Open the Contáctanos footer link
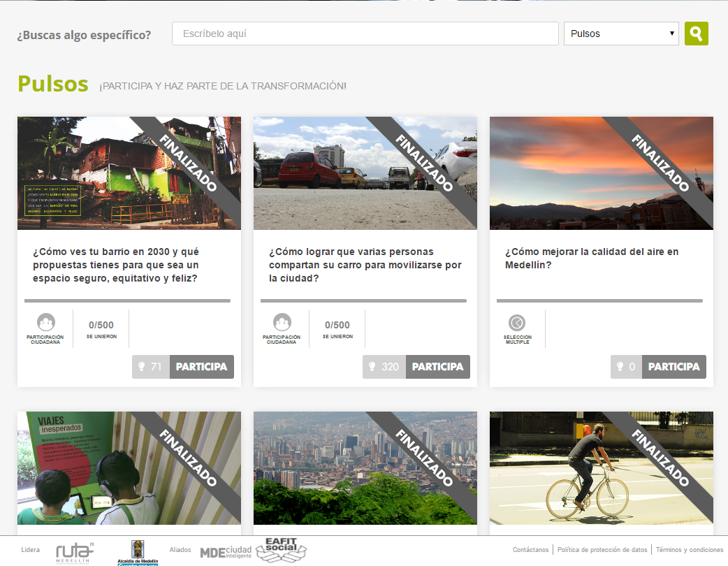The height and width of the screenshot is (566, 728). pyautogui.click(x=530, y=550)
